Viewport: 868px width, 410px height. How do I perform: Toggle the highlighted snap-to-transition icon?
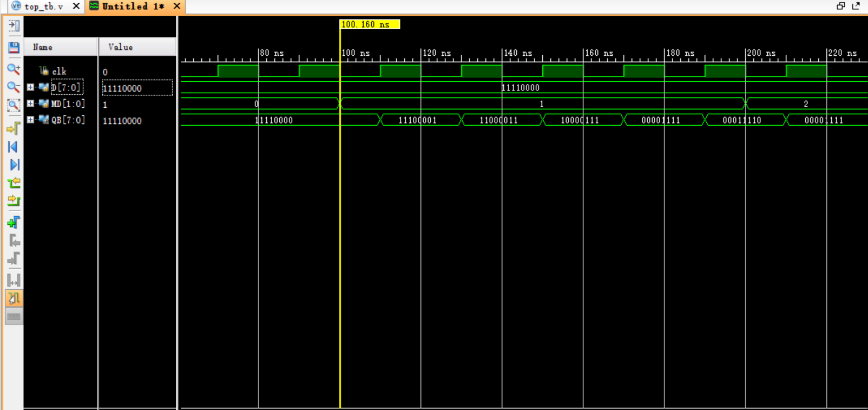tap(14, 298)
